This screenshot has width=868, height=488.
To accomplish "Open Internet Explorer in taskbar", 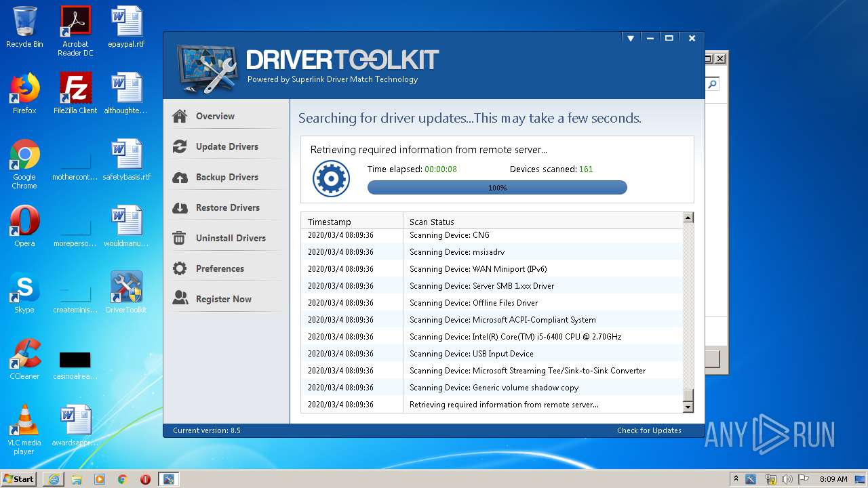I will [x=54, y=479].
